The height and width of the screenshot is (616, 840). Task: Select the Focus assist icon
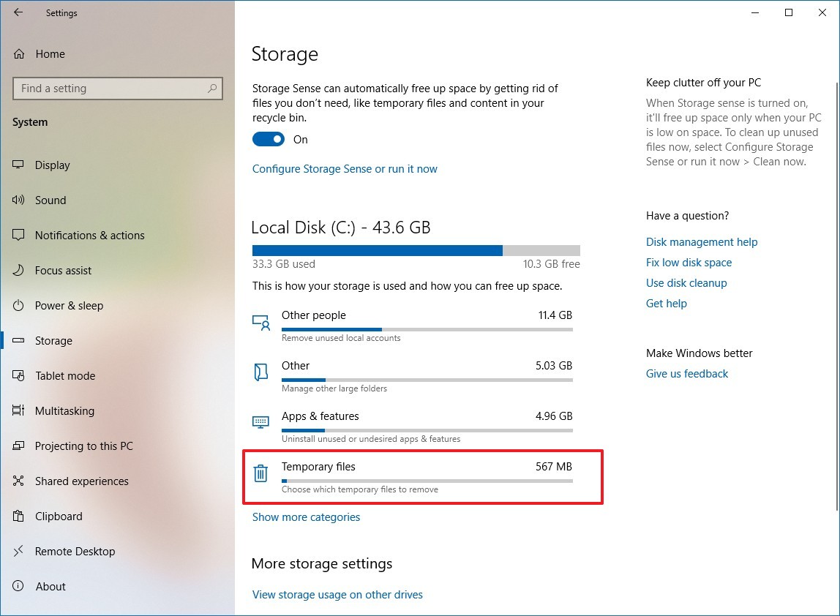(17, 271)
